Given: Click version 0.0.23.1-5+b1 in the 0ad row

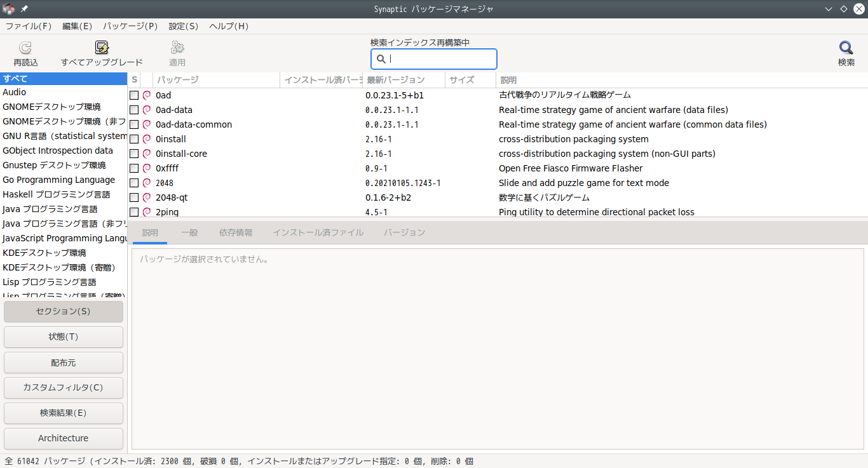Looking at the screenshot, I should [x=395, y=95].
